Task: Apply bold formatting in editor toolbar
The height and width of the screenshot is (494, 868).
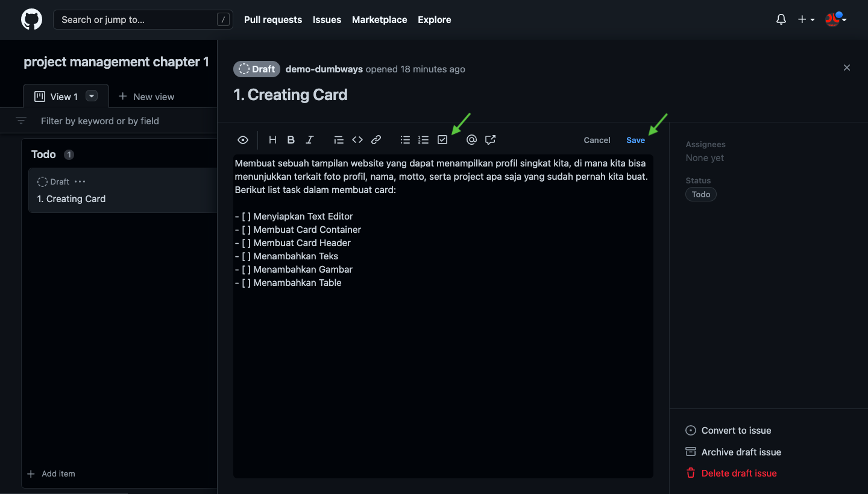Action: point(291,140)
